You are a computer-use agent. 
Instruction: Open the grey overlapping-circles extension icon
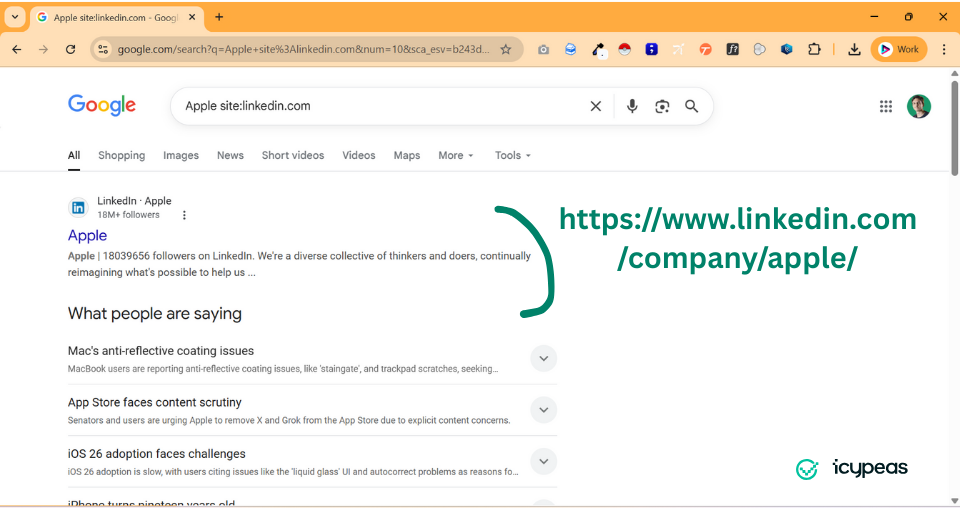tap(760, 50)
